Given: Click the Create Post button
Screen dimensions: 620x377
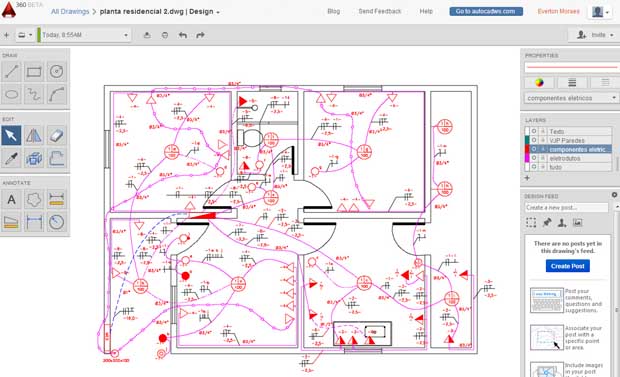Looking at the screenshot, I should pyautogui.click(x=567, y=266).
